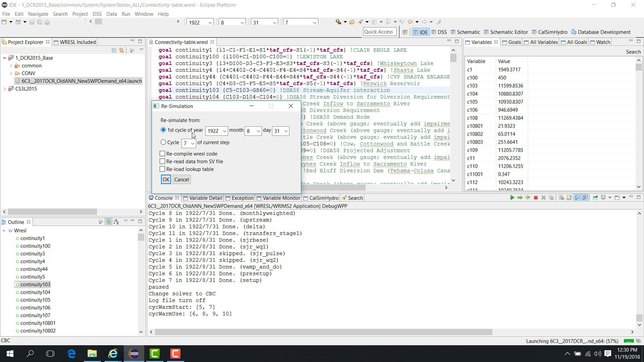The height and width of the screenshot is (362, 644).
Task: Clear the console output icon
Action: [x=561, y=198]
